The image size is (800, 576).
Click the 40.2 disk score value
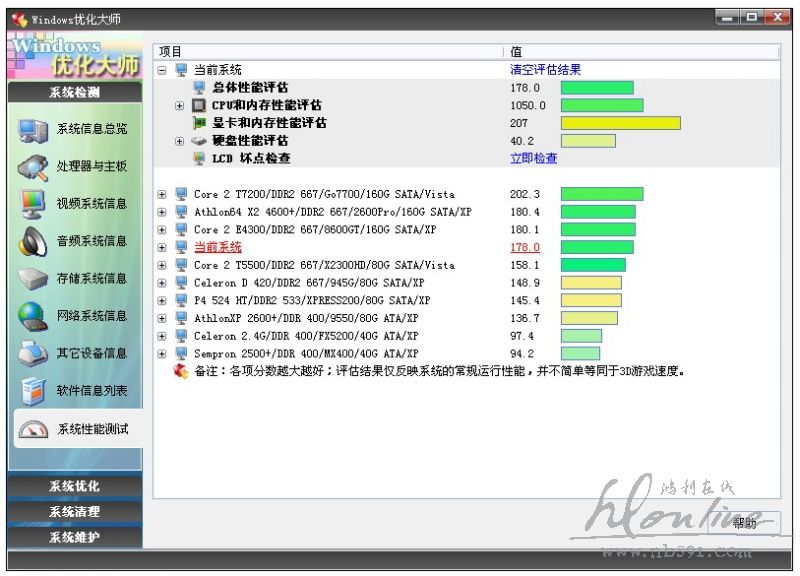pyautogui.click(x=522, y=141)
